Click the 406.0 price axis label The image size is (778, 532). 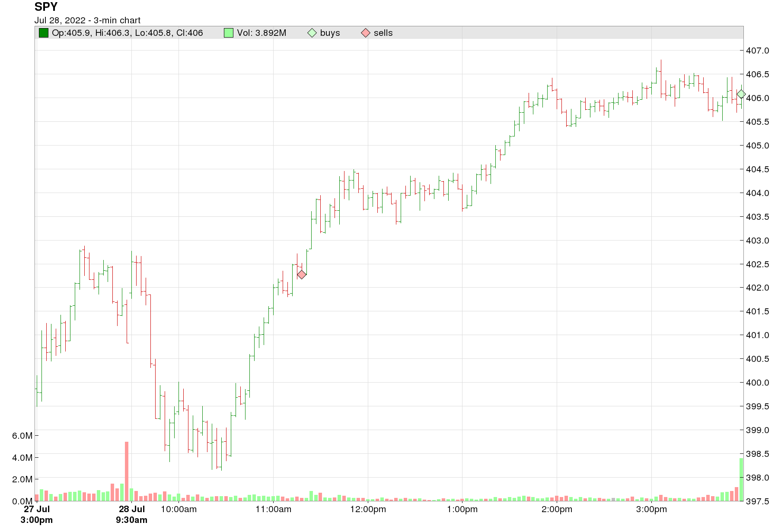pos(758,98)
